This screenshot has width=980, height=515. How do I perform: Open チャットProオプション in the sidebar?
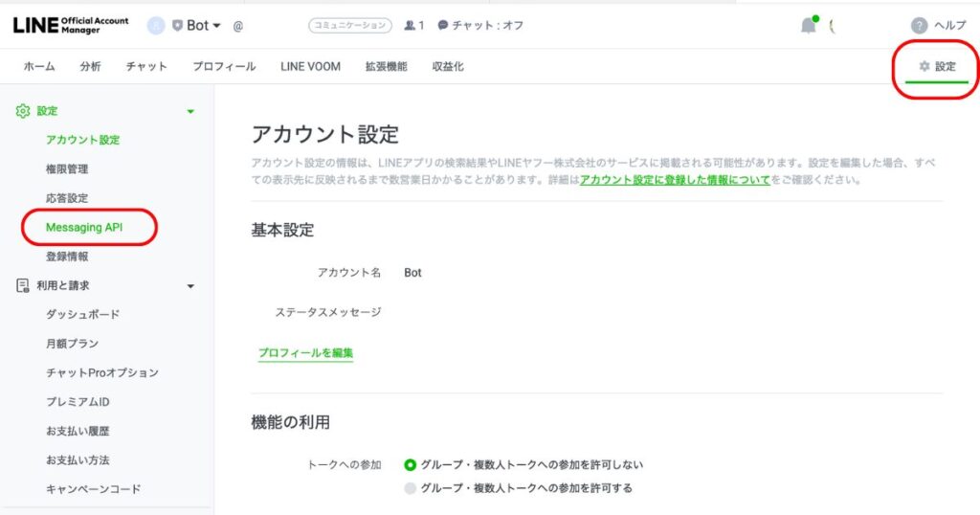[102, 372]
